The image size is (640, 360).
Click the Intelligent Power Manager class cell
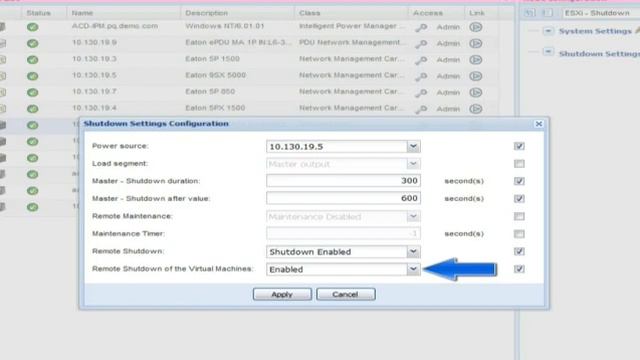click(x=352, y=26)
